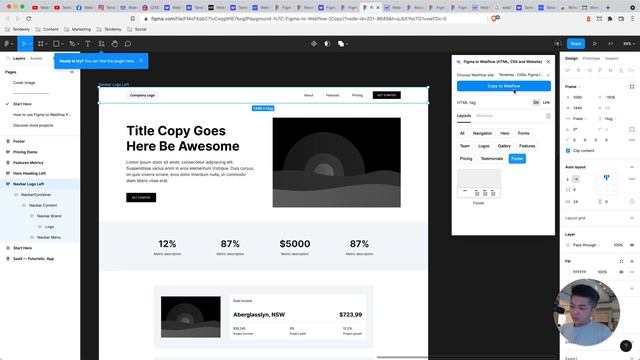This screenshot has width=640, height=360.
Task: Open the help question mark button
Action: coord(626,346)
